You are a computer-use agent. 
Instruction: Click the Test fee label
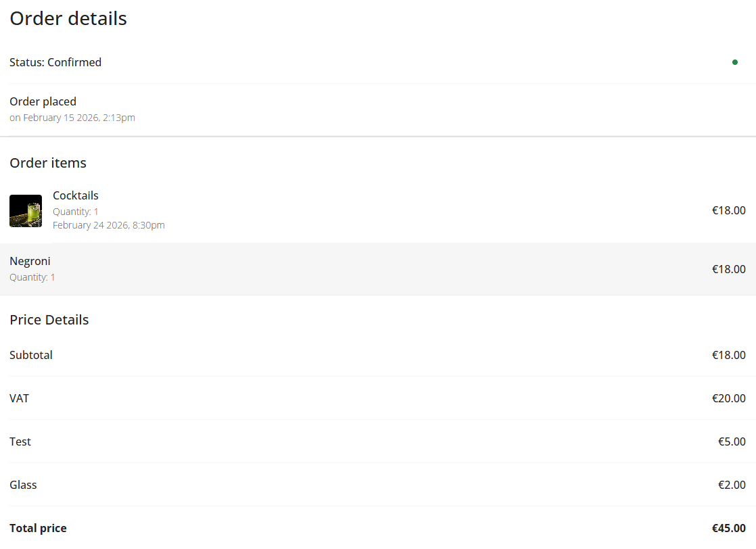tap(20, 441)
